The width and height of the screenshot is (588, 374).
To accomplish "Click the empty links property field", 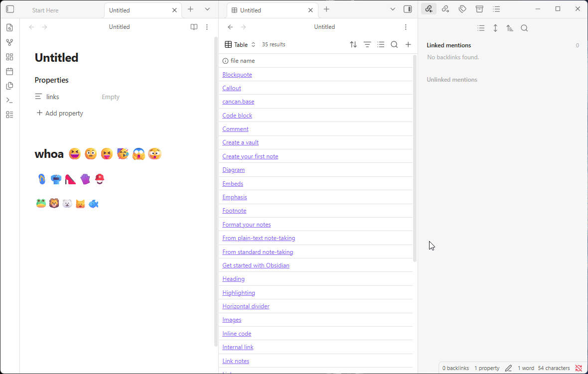I will (x=111, y=97).
